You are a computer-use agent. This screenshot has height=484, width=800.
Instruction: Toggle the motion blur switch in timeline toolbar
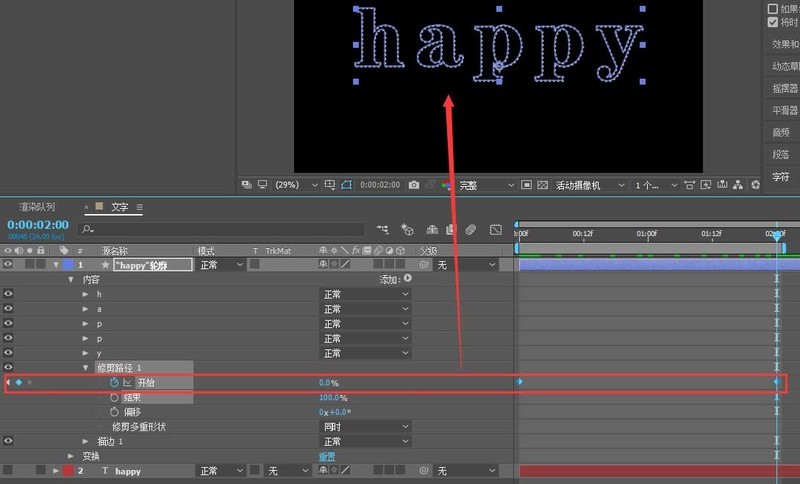[470, 230]
